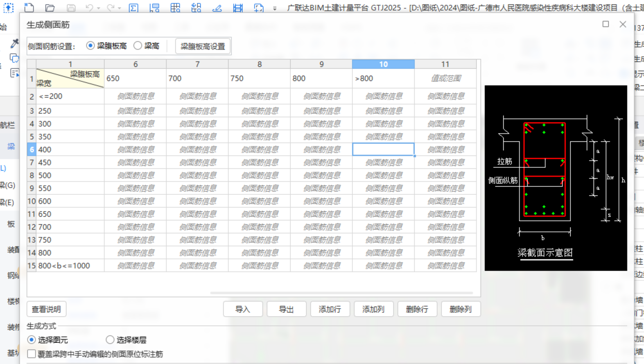
Task: Click the 350 beam width row cell
Action: pos(70,136)
